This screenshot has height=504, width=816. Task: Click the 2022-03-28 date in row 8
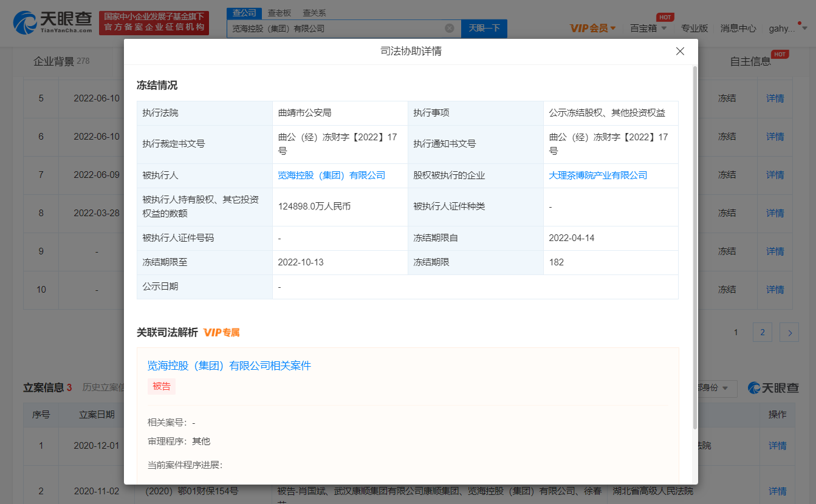[x=97, y=213]
